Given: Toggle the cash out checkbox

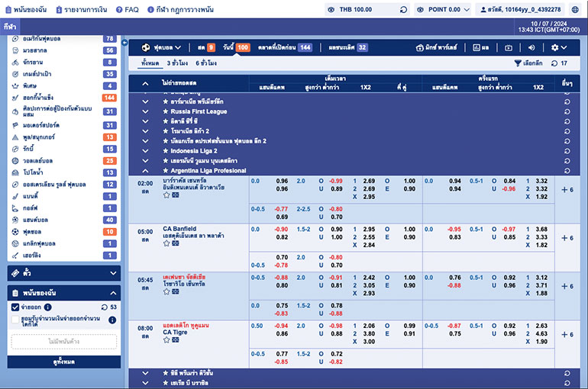Looking at the screenshot, I should (16, 307).
